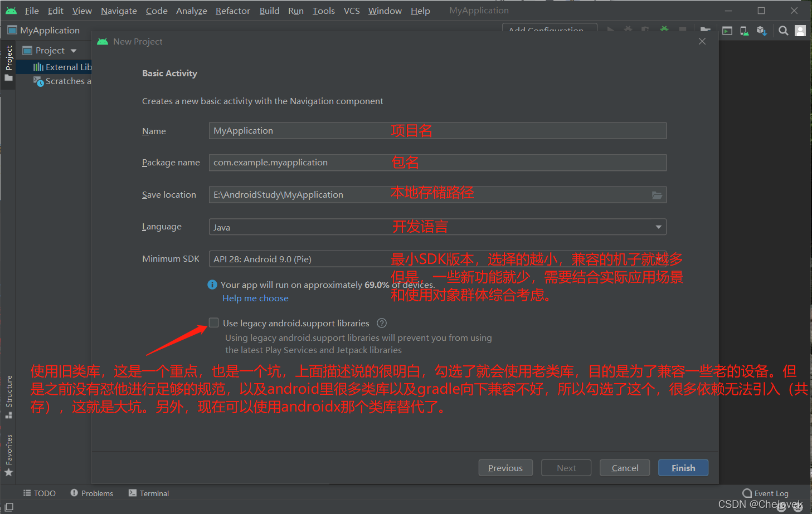
Task: Click the attach debugger bug icon
Action: 664,30
